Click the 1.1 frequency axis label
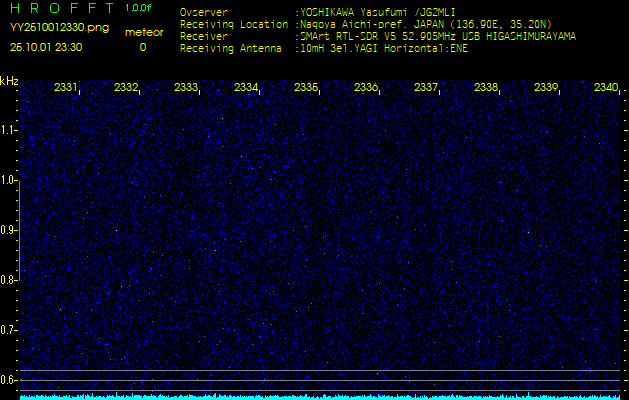Image resolution: width=629 pixels, height=400 pixels. pyautogui.click(x=9, y=130)
